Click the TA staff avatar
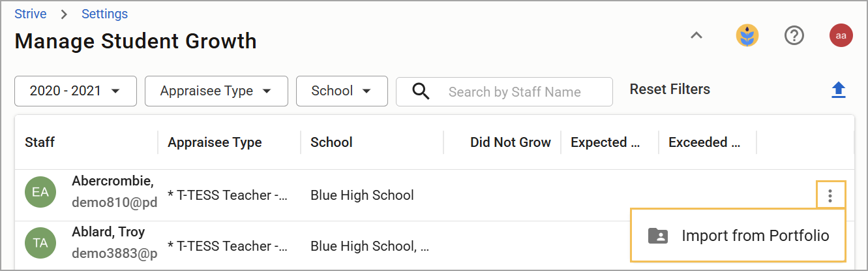This screenshot has height=271, width=868. pyautogui.click(x=40, y=243)
